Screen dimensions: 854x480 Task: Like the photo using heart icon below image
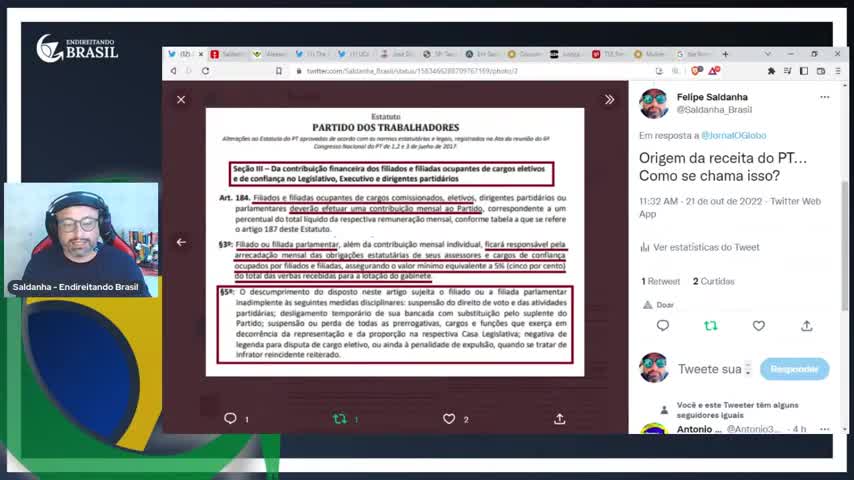(x=449, y=418)
